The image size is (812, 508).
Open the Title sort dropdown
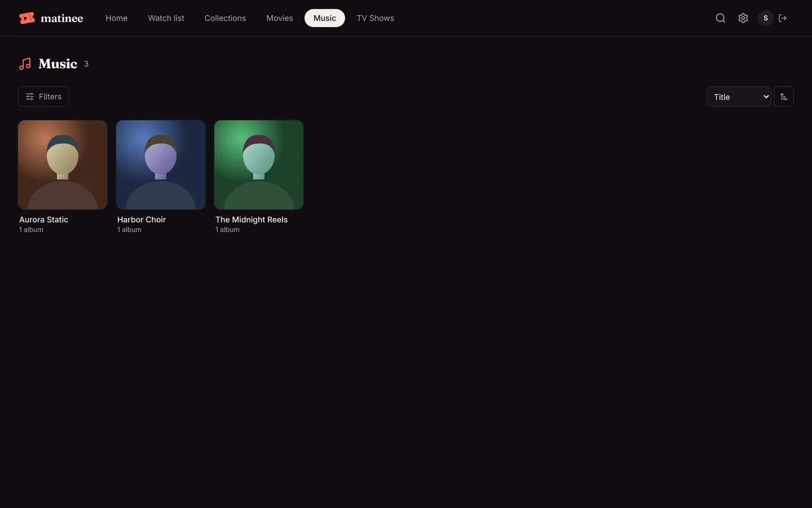tap(739, 97)
